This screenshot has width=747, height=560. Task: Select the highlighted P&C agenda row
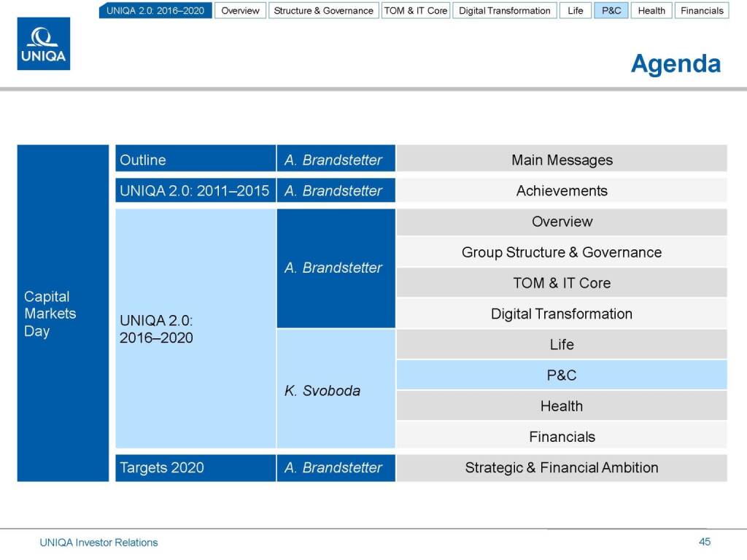pyautogui.click(x=561, y=376)
